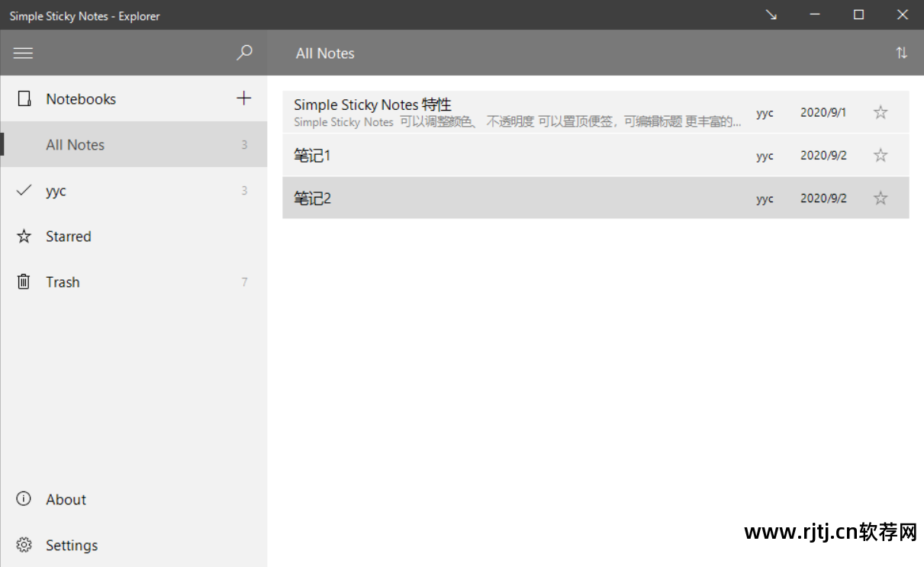Click the sort notes arrows icon
Screen dimensions: 924x567
(x=902, y=53)
